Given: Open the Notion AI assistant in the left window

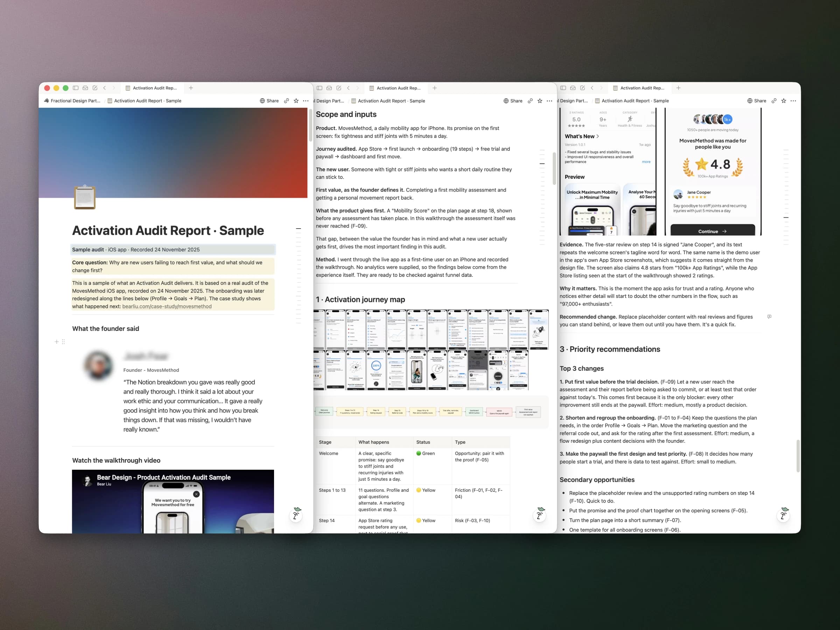Looking at the screenshot, I should click(x=296, y=515).
